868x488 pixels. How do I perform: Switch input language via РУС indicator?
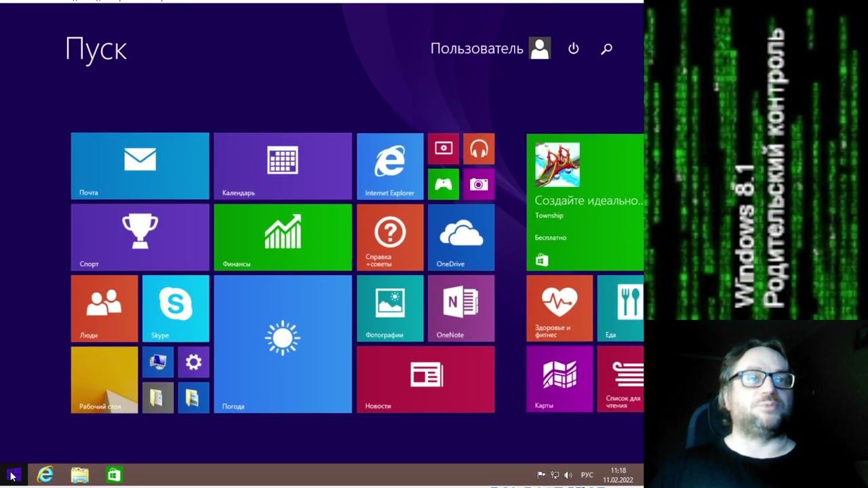click(x=587, y=475)
